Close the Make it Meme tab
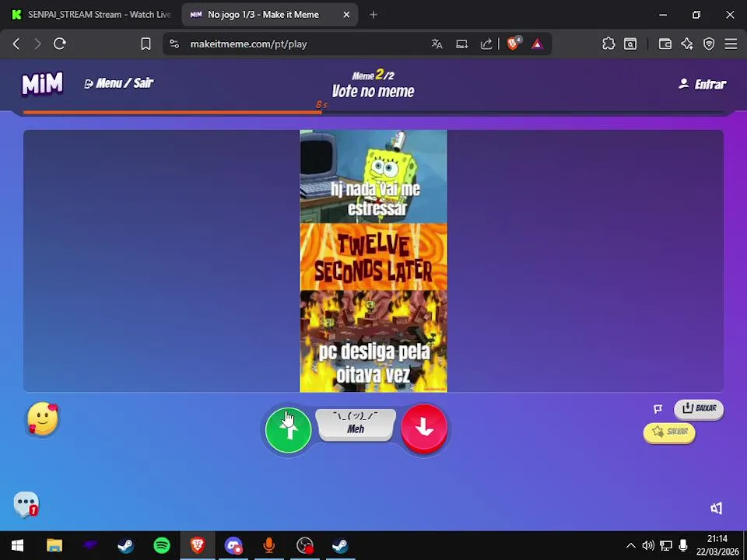The image size is (747, 560). pyautogui.click(x=346, y=15)
